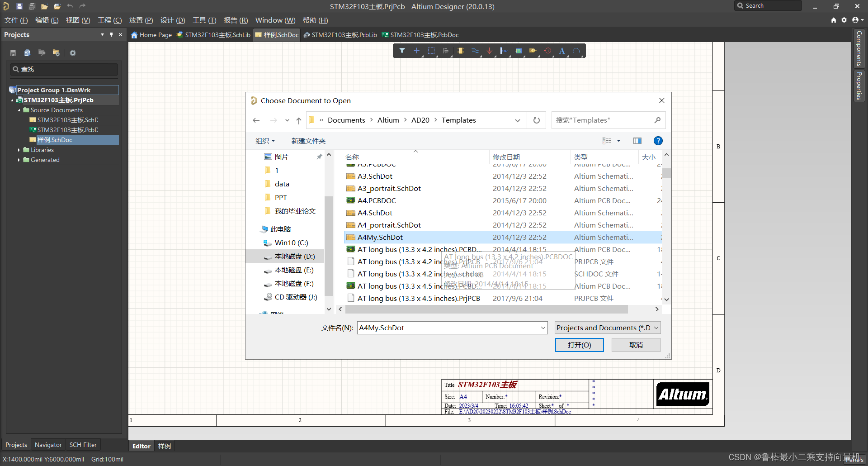Viewport: 868px width, 466px height.
Task: Expand the Generated tree node
Action: tap(19, 160)
